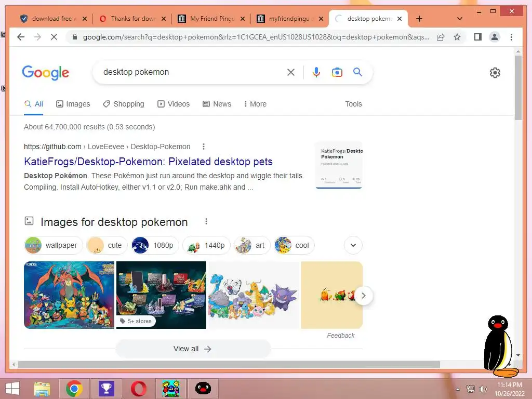The height and width of the screenshot is (399, 532).
Task: Open the Opera browser in the taskbar
Action: pyautogui.click(x=138, y=389)
